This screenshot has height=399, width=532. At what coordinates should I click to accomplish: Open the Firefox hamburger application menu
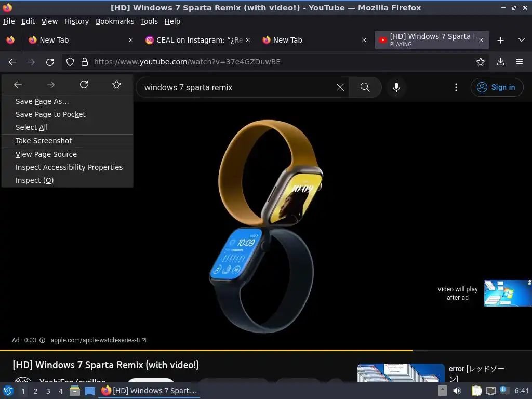519,62
